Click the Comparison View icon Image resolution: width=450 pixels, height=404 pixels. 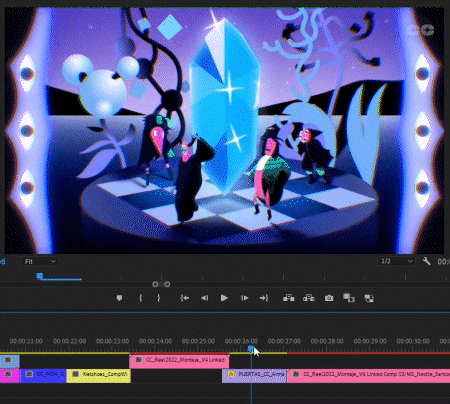tap(349, 298)
